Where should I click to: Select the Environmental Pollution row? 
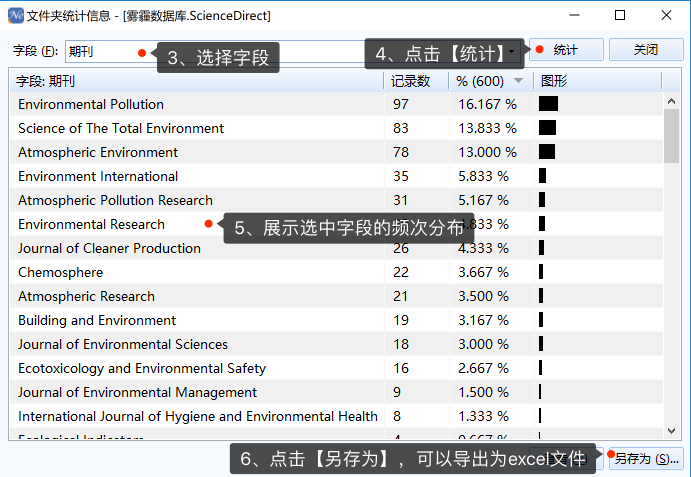click(x=337, y=104)
